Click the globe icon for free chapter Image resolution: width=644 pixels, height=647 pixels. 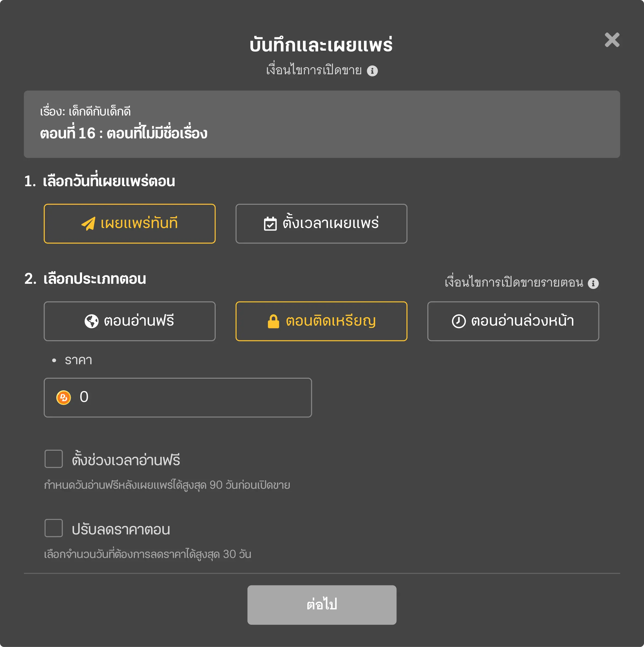pos(91,322)
